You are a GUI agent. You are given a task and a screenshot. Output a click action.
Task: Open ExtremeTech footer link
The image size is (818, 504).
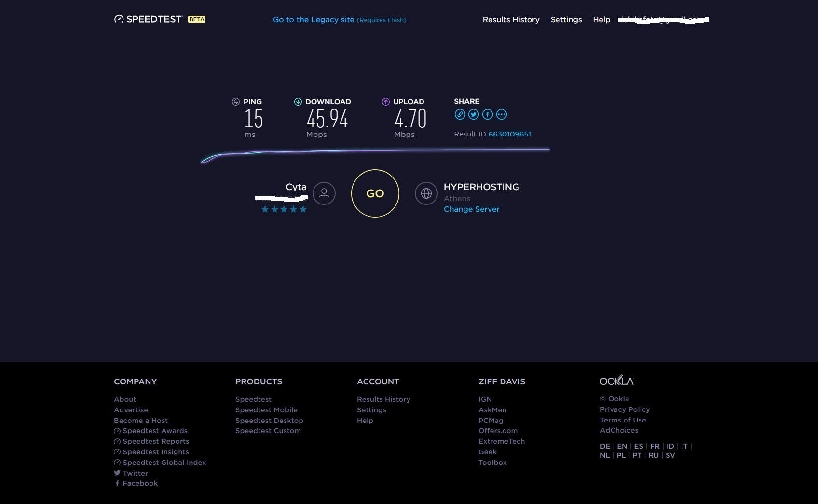pyautogui.click(x=502, y=441)
